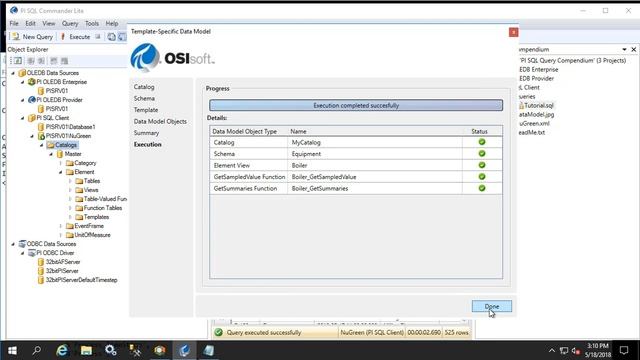
Task: Collapse the Master catalog node
Action: [x=51, y=154]
